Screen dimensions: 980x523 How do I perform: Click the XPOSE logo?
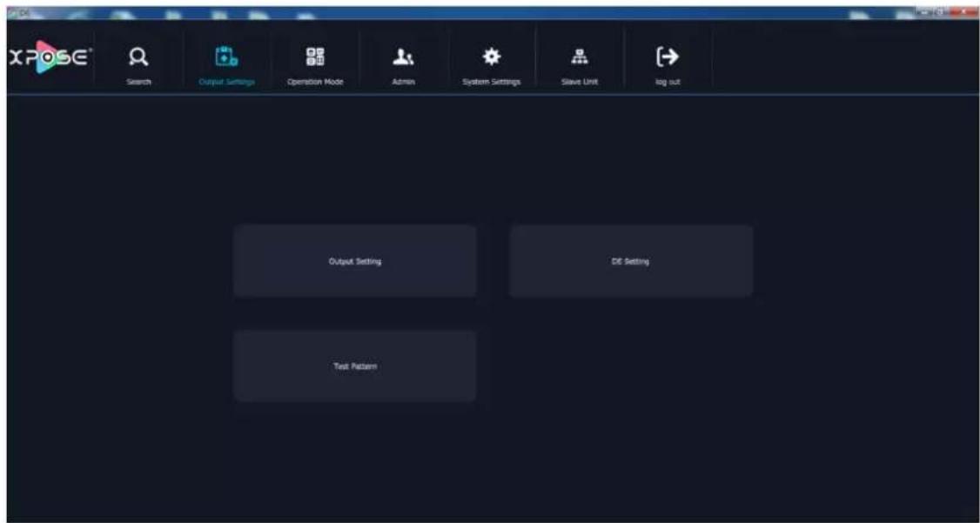coord(50,57)
